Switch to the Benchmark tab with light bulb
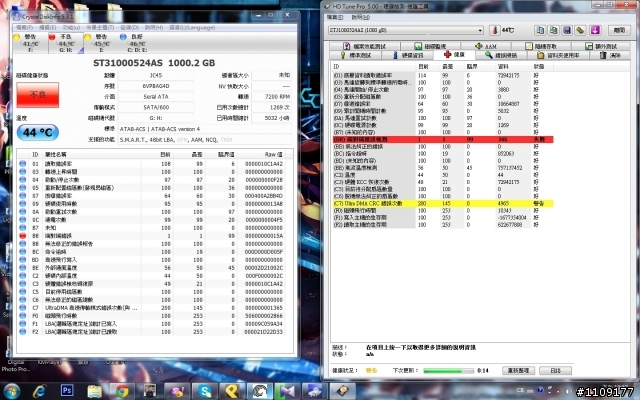The height and width of the screenshot is (400, 640). [x=356, y=55]
